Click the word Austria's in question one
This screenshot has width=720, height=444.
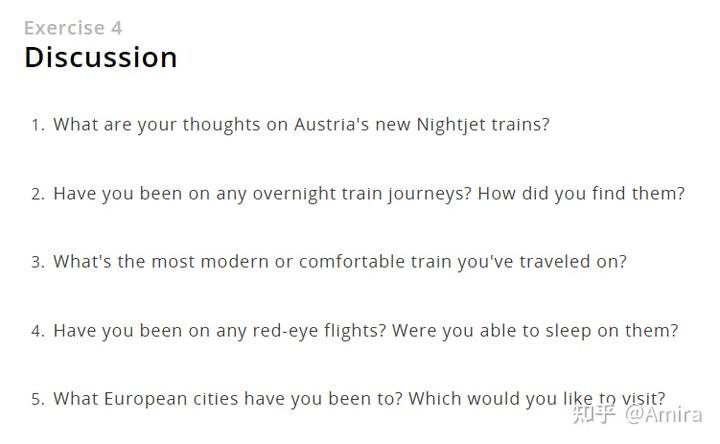tap(332, 124)
